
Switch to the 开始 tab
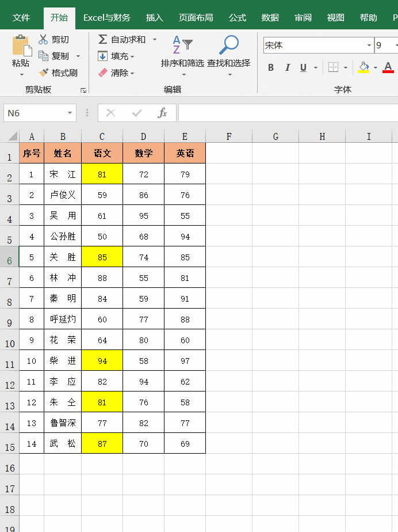pos(59,18)
